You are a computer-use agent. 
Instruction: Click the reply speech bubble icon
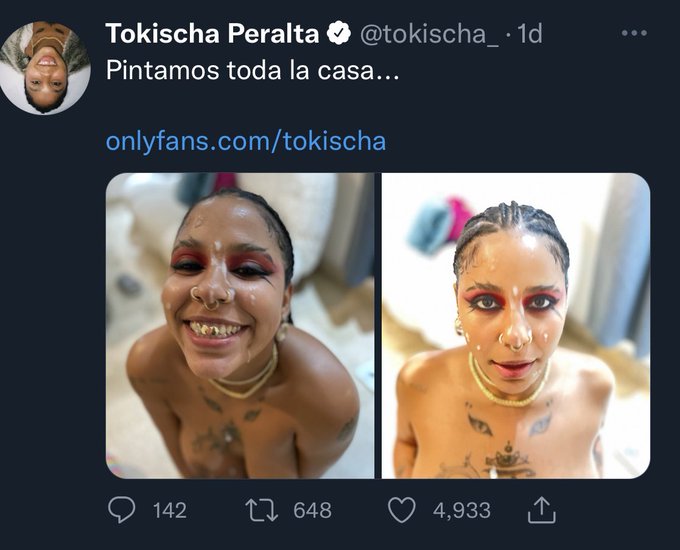point(121,510)
